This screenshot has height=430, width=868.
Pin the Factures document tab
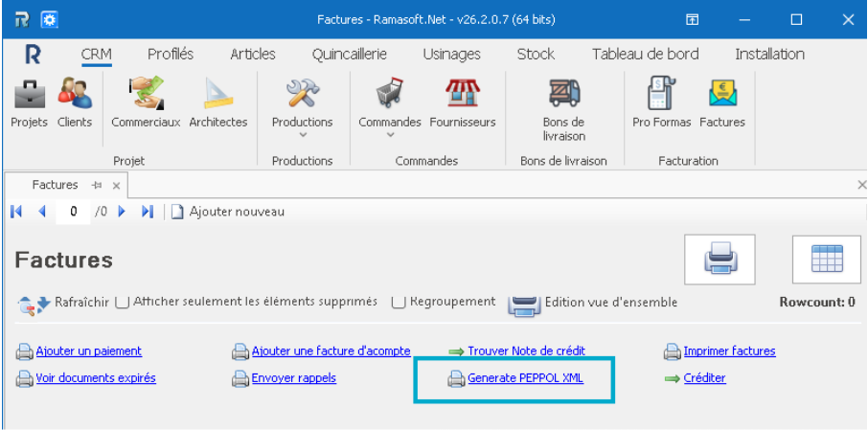pyautogui.click(x=96, y=186)
